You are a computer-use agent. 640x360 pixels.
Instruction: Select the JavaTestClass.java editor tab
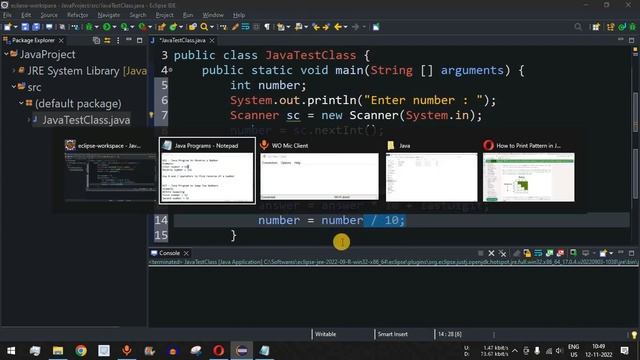click(x=182, y=40)
